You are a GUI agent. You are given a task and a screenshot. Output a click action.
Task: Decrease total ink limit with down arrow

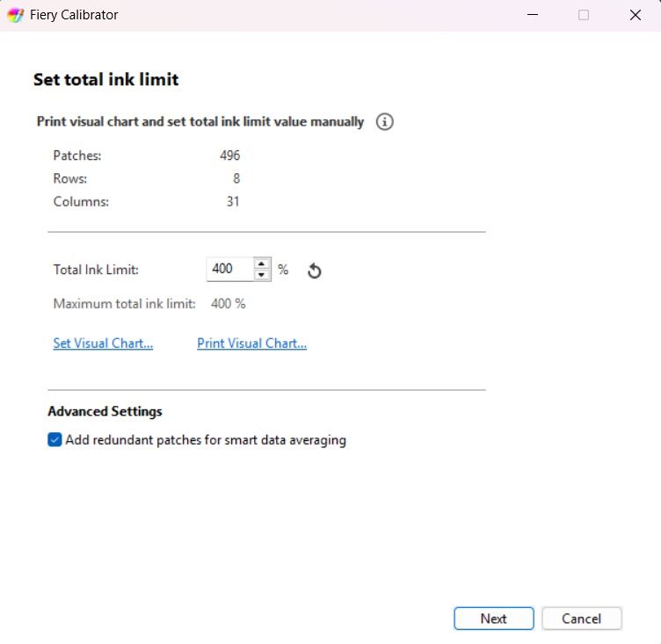pyautogui.click(x=261, y=275)
